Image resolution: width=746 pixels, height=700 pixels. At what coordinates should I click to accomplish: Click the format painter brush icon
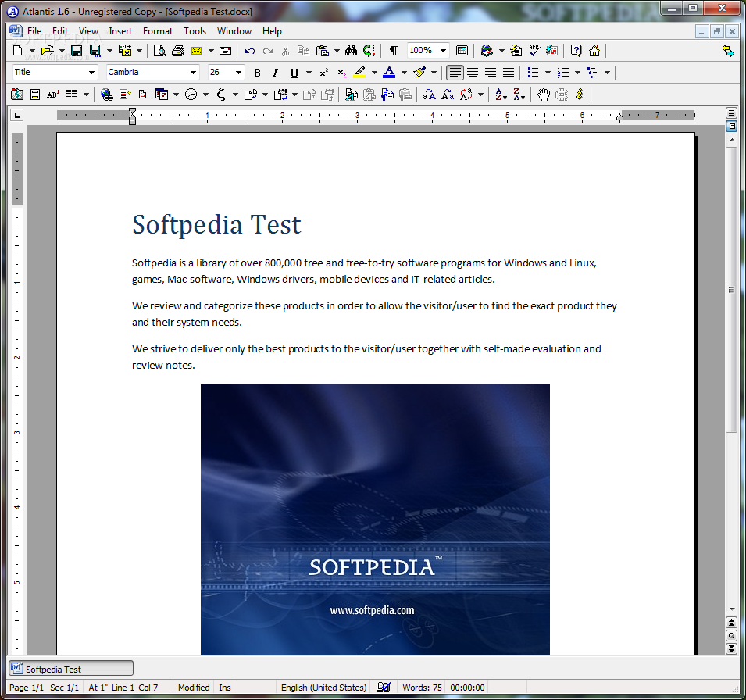[419, 73]
